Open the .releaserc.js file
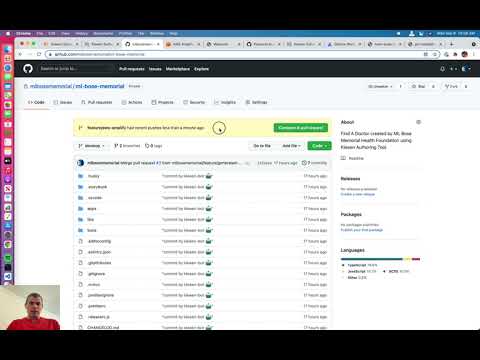The width and height of the screenshot is (480, 360). [98, 317]
